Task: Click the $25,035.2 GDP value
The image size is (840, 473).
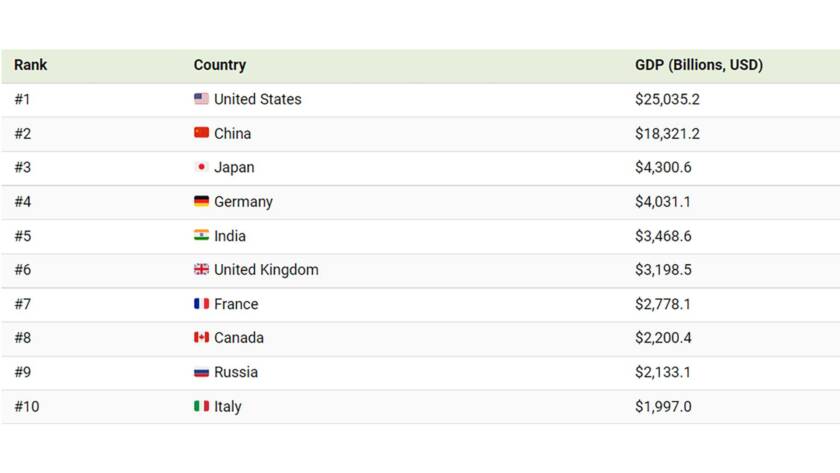Action: (x=668, y=99)
